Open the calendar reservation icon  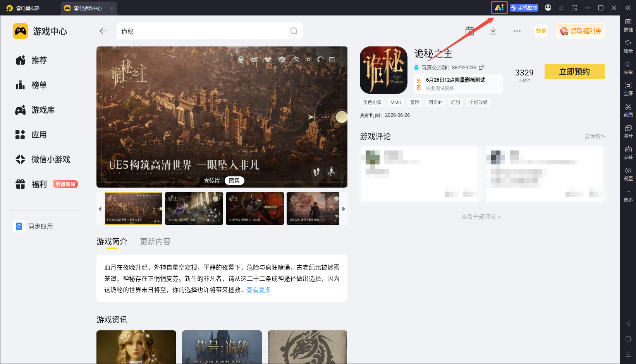coord(470,31)
